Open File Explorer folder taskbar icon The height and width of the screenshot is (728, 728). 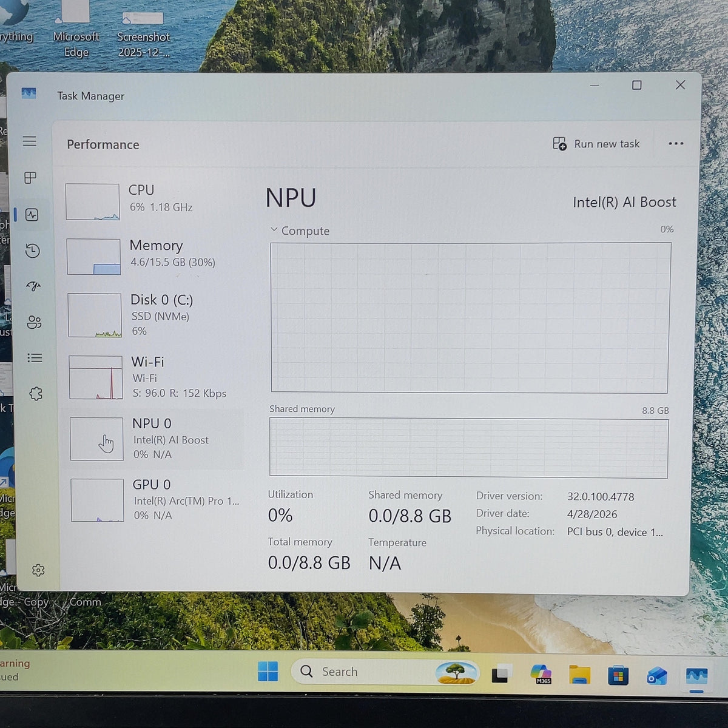(x=580, y=675)
